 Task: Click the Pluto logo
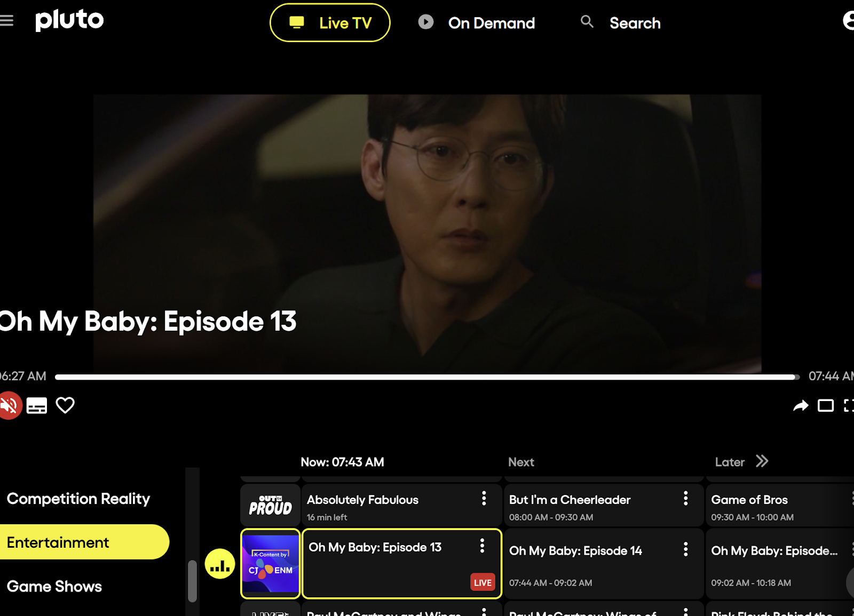69,20
